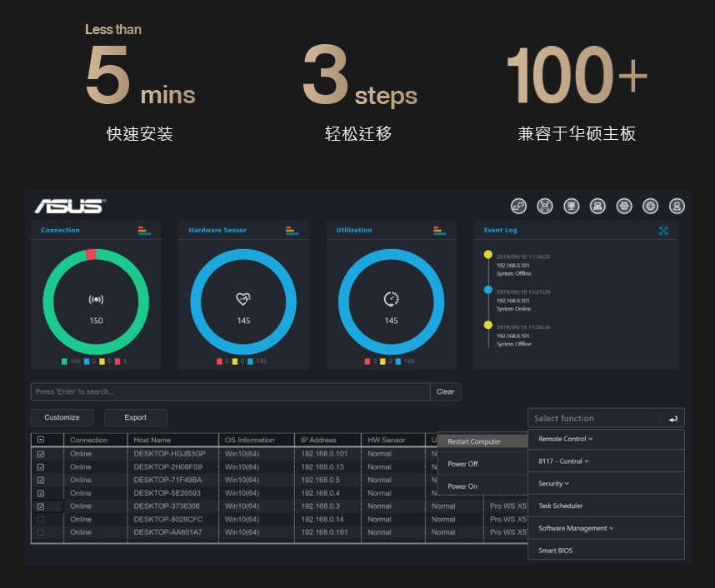This screenshot has height=588, width=715.
Task: Check the DESKTOP-8028CFC row checkbox
Action: coord(41,519)
